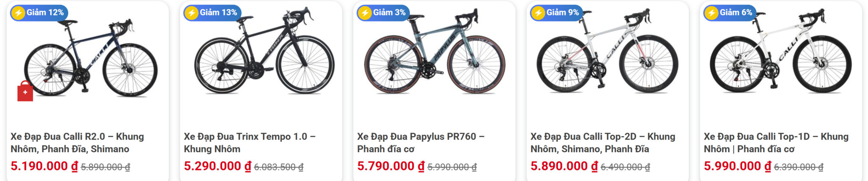Click the 5.990.000 đ red price

pyautogui.click(x=737, y=166)
